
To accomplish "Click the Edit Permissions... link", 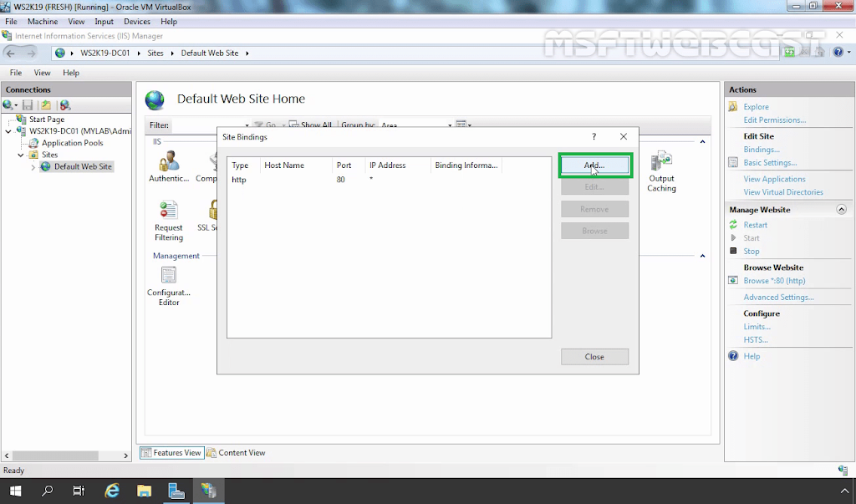I will 775,120.
